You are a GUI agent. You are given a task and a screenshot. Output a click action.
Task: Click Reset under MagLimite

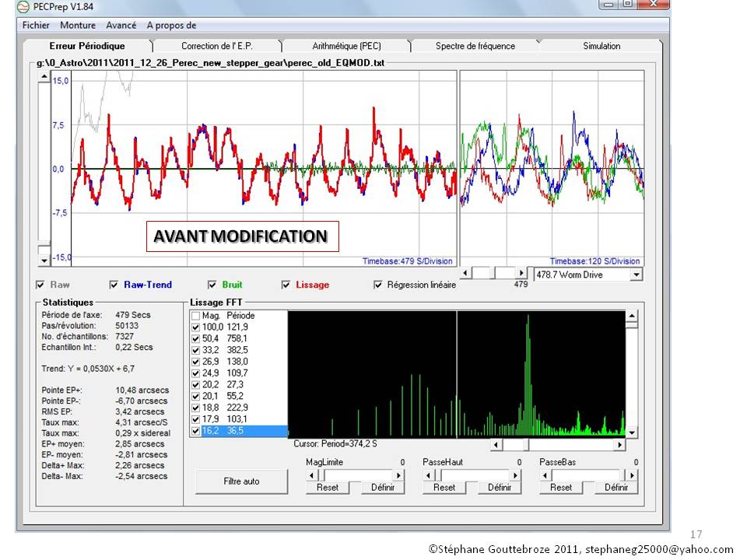[x=327, y=488]
